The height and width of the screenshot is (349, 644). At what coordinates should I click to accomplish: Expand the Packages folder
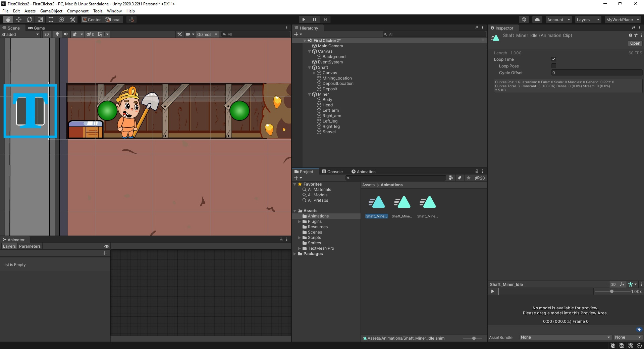pos(295,254)
